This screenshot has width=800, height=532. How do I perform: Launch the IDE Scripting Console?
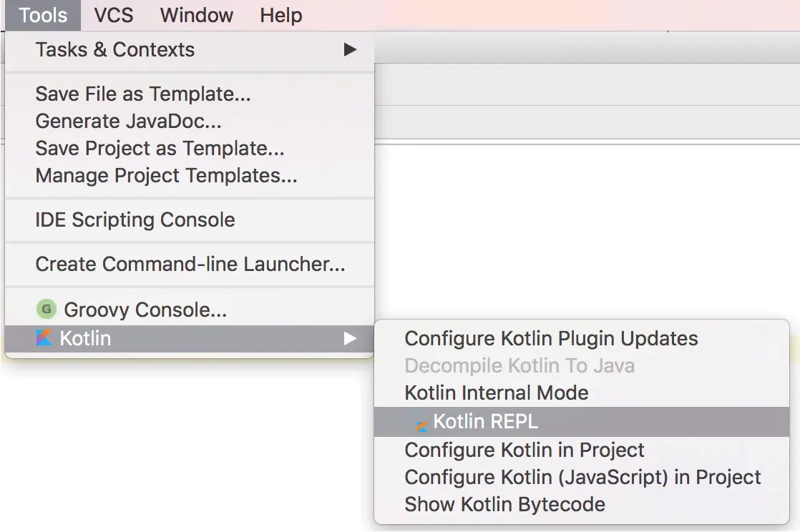point(190,220)
